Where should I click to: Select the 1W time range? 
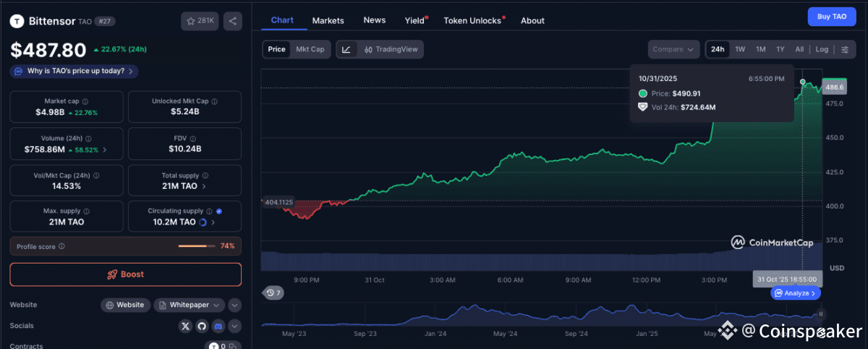(740, 49)
